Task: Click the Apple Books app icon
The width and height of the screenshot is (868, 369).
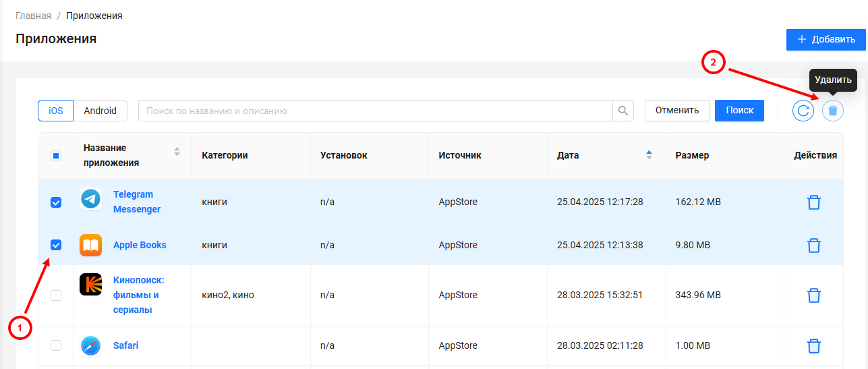Action: [x=90, y=245]
